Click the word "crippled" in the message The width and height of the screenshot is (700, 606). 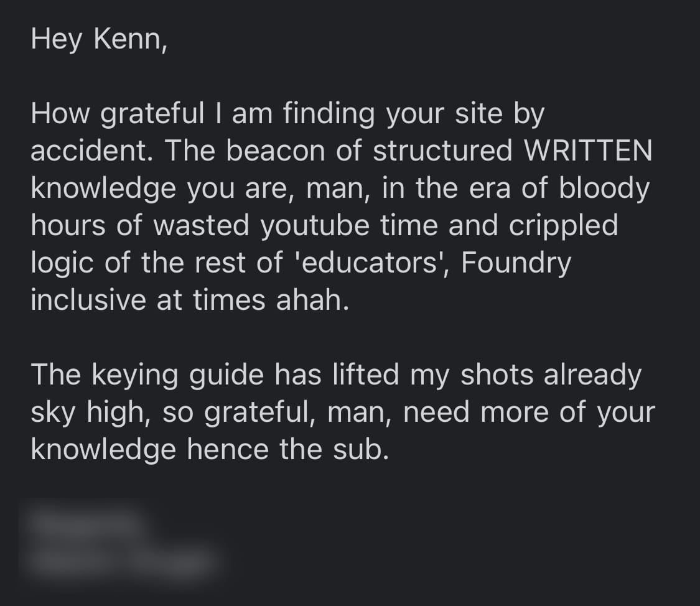(x=564, y=225)
